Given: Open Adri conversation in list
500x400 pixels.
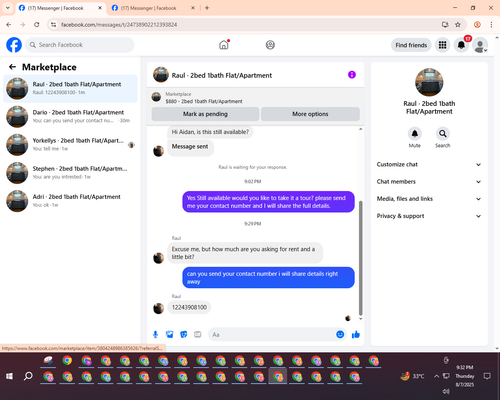Looking at the screenshot, I should 70,201.
